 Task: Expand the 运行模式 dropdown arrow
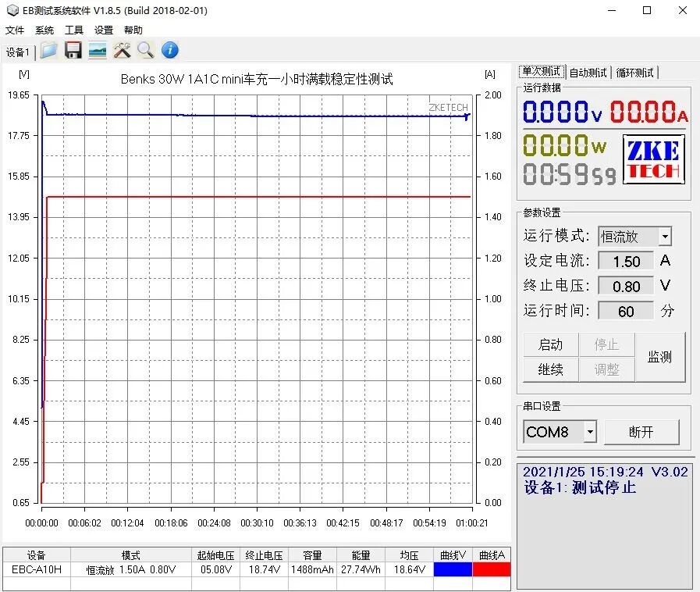pos(665,237)
